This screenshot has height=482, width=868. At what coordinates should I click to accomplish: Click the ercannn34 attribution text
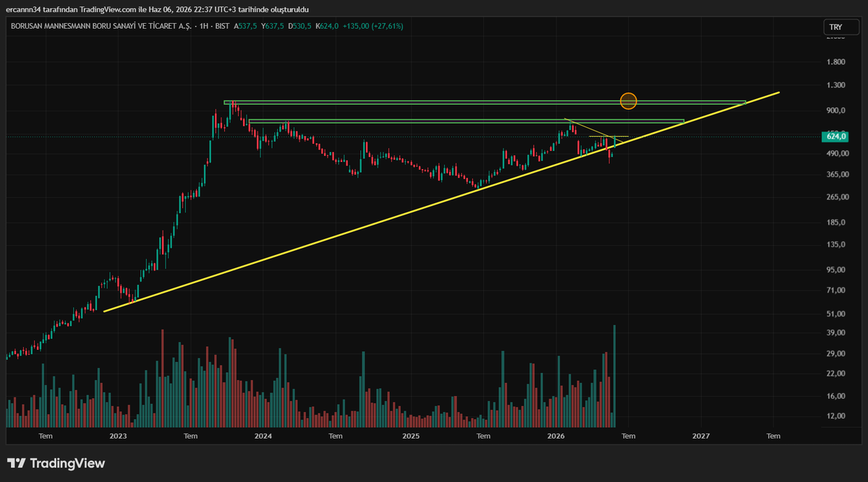(158, 9)
